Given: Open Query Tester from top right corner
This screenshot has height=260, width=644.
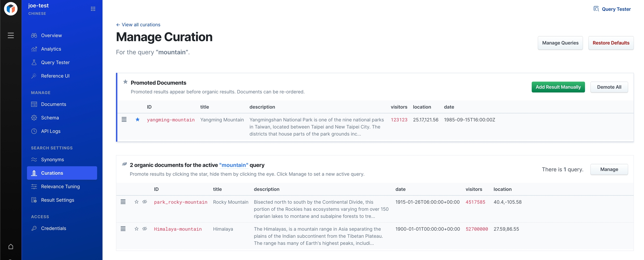Looking at the screenshot, I should [x=612, y=9].
